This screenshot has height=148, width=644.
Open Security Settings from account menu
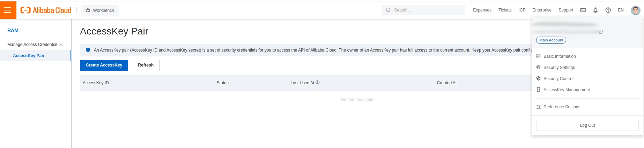(x=559, y=68)
